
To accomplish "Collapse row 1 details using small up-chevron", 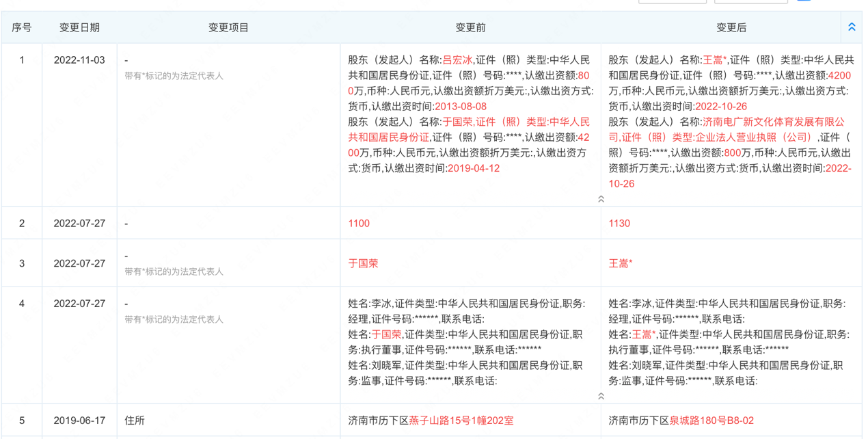I will pyautogui.click(x=601, y=199).
